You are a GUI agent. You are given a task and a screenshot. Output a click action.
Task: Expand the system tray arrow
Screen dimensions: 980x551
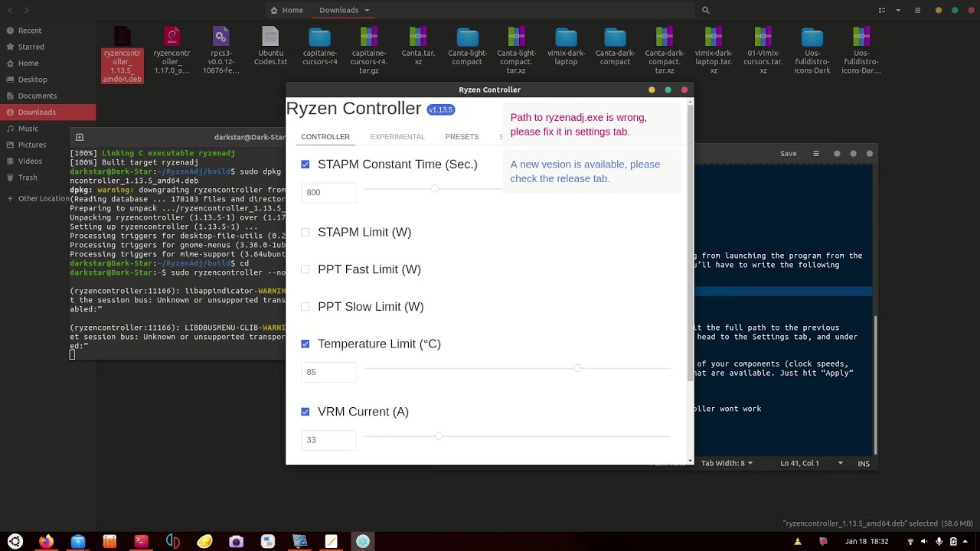tap(966, 542)
